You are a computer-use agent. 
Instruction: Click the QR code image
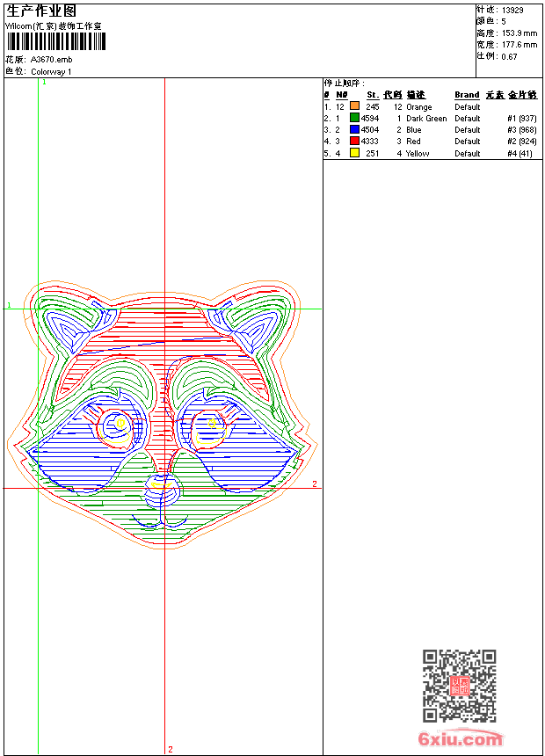(459, 686)
